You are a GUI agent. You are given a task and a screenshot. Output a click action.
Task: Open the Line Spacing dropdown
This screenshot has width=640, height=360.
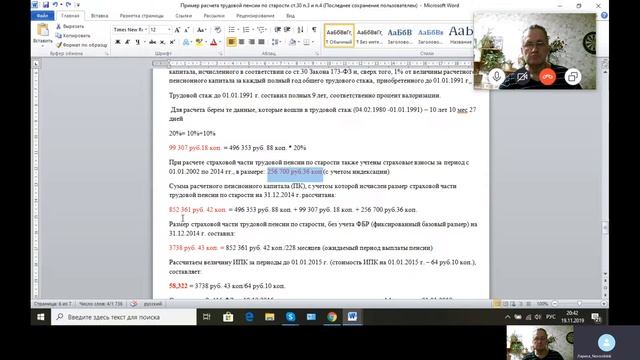pos(276,42)
